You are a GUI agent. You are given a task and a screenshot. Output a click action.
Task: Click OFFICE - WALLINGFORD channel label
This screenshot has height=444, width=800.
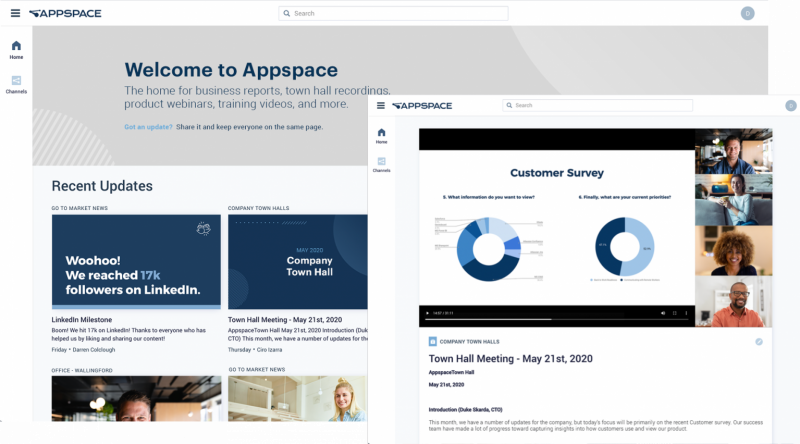[x=82, y=371]
